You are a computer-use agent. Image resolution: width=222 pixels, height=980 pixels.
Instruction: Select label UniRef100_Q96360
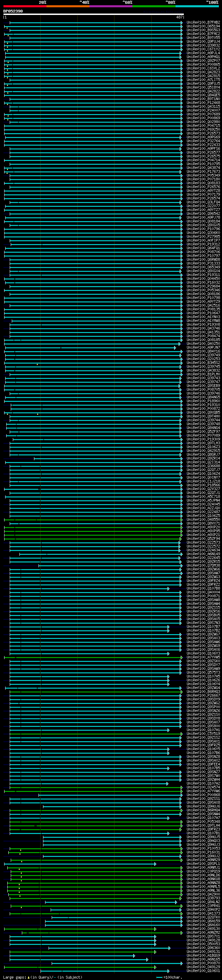point(203,948)
